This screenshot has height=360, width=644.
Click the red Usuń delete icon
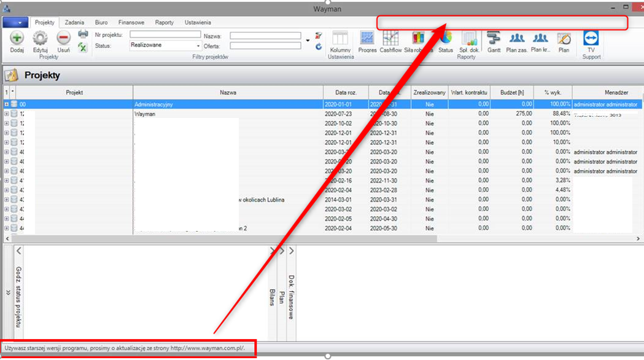click(x=63, y=38)
